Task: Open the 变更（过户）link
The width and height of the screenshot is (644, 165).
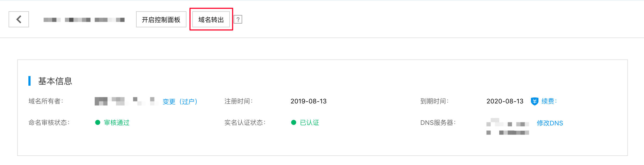Action: (180, 102)
